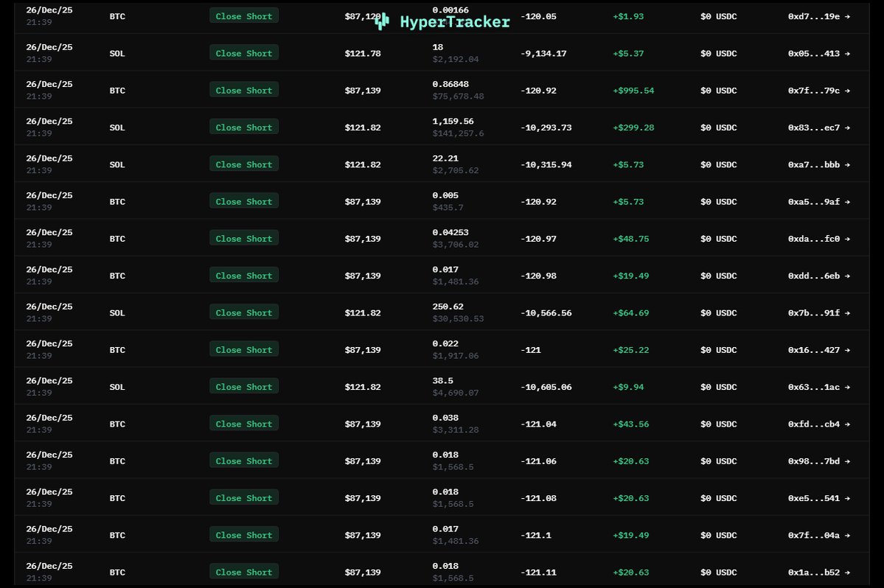
Task: Click the arrow next to 0xa7...bbb
Action: tap(847, 164)
